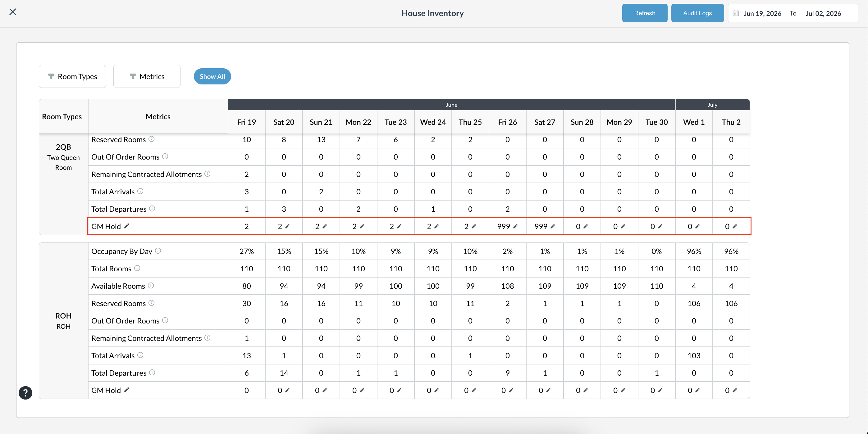The width and height of the screenshot is (868, 434).
Task: Click info icon next to 2QB Reserved Rooms
Action: [152, 139]
